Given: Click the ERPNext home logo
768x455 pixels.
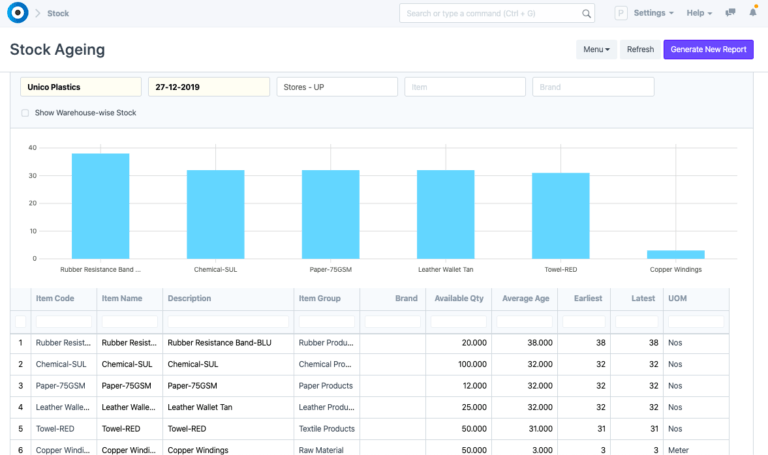Looking at the screenshot, I should point(16,13).
